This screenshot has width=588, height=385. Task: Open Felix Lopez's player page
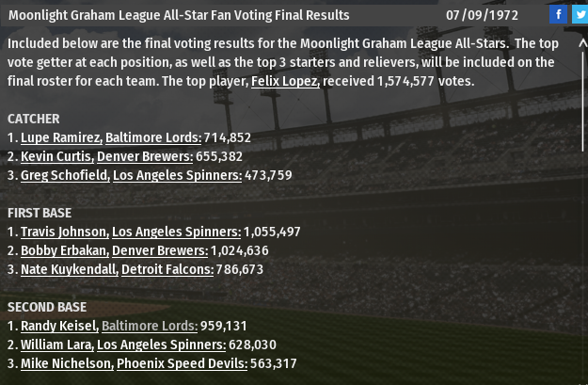(285, 81)
